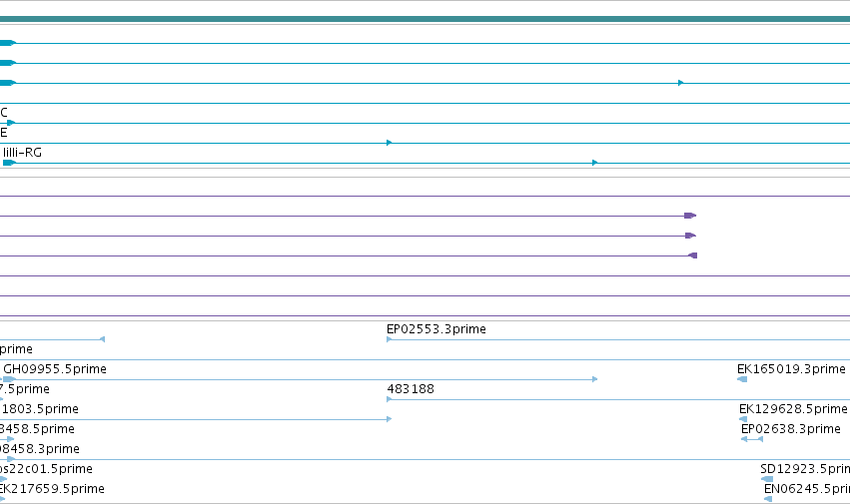Select the SD12923.5prime label

tap(805, 469)
